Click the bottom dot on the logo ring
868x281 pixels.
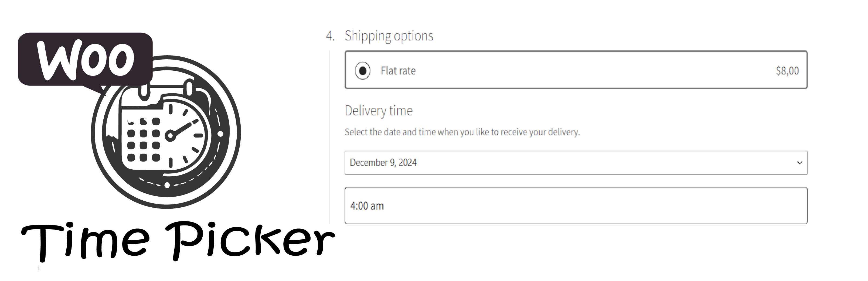point(167,185)
